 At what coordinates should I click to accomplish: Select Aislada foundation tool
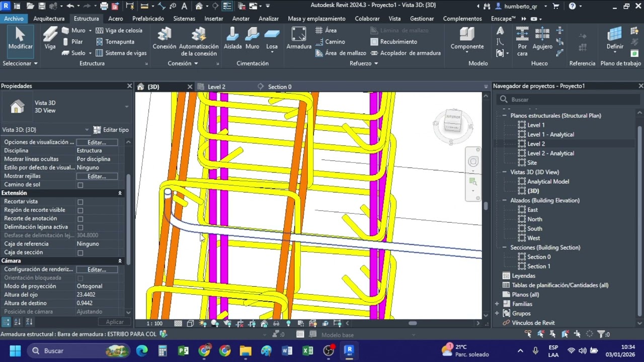point(232,39)
